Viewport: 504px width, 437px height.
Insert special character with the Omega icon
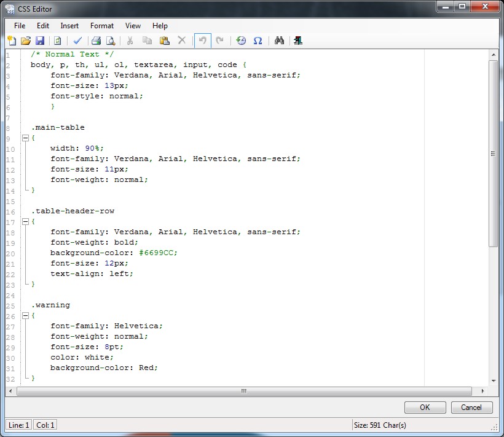(258, 41)
